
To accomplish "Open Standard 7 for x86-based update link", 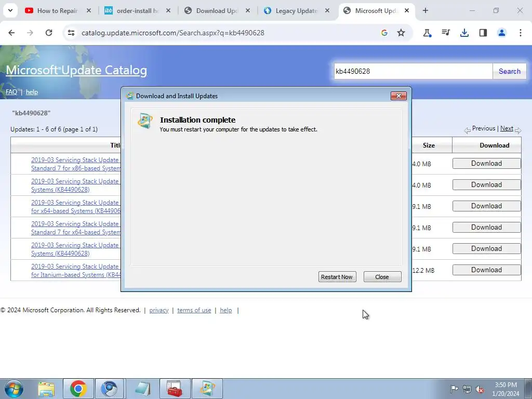I will tap(76, 164).
